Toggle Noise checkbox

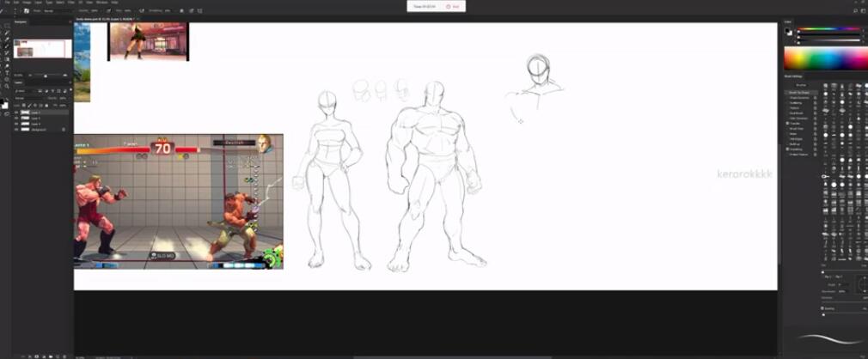click(787, 134)
